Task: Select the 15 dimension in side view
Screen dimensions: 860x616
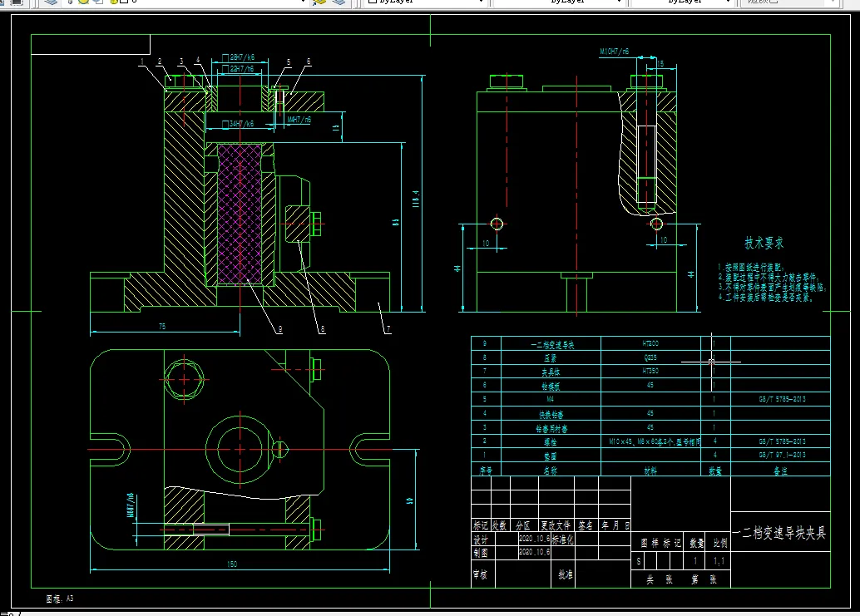Action: 661,64
